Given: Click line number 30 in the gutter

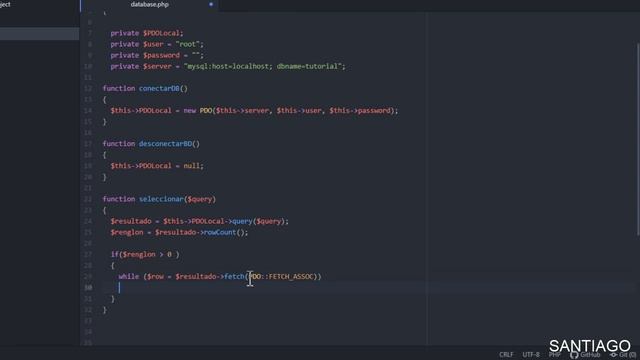Looking at the screenshot, I should pyautogui.click(x=88, y=288).
